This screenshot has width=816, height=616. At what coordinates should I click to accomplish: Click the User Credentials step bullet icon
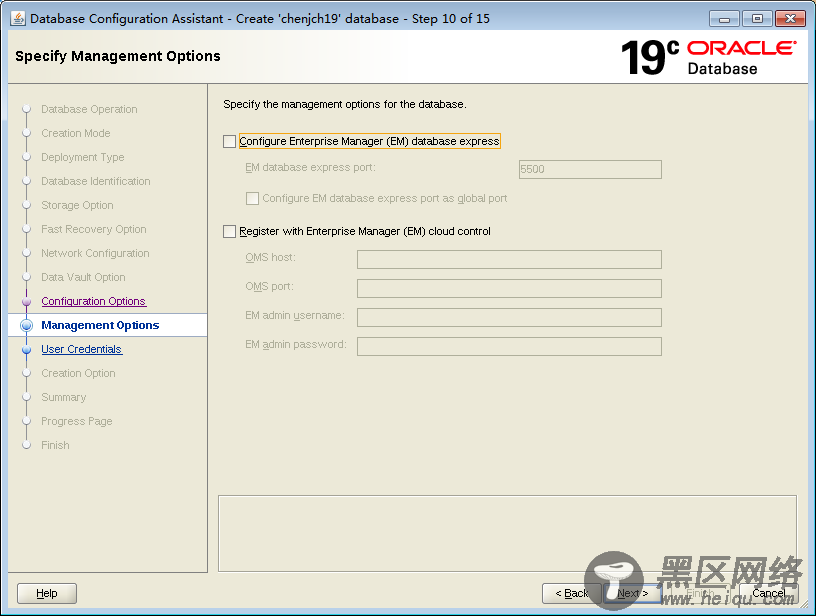coord(27,350)
